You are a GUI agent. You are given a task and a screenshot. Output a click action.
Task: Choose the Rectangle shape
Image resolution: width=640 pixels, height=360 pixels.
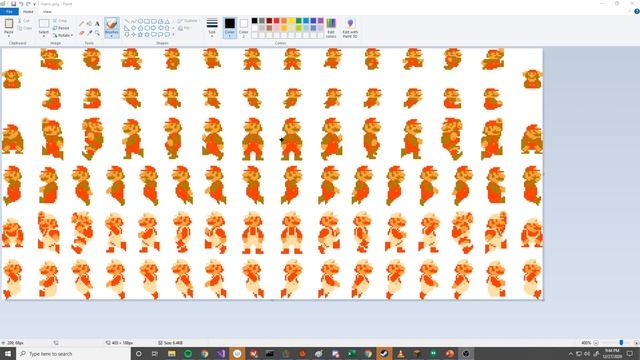tap(147, 21)
